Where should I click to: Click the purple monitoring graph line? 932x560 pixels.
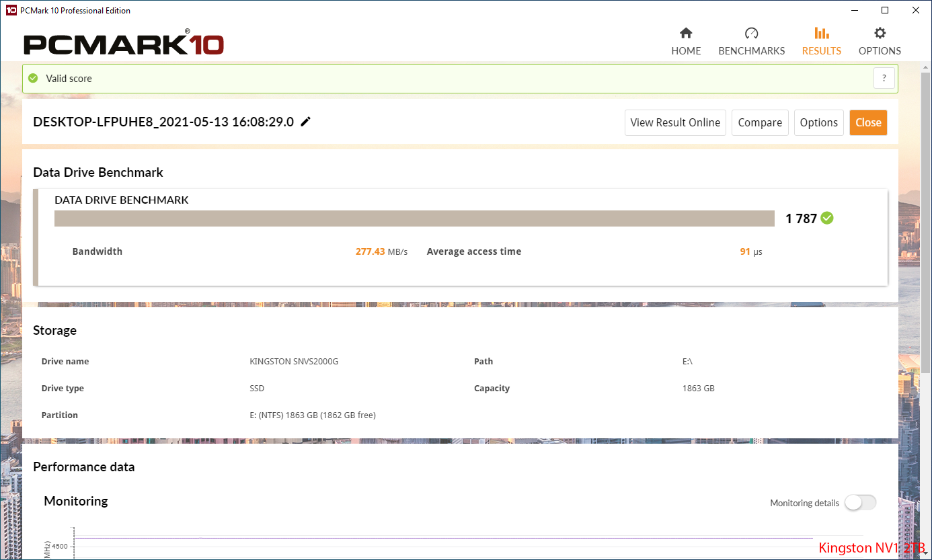click(444, 538)
